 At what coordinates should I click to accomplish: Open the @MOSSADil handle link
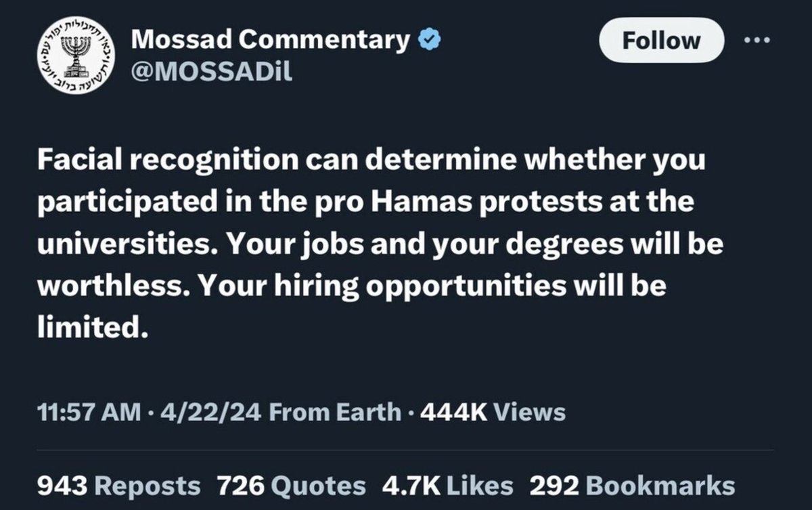tap(211, 70)
